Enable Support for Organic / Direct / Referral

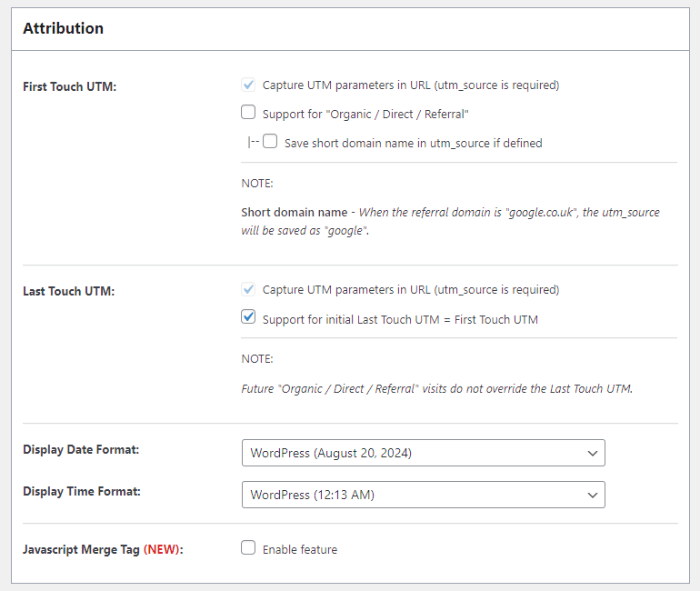coord(248,112)
